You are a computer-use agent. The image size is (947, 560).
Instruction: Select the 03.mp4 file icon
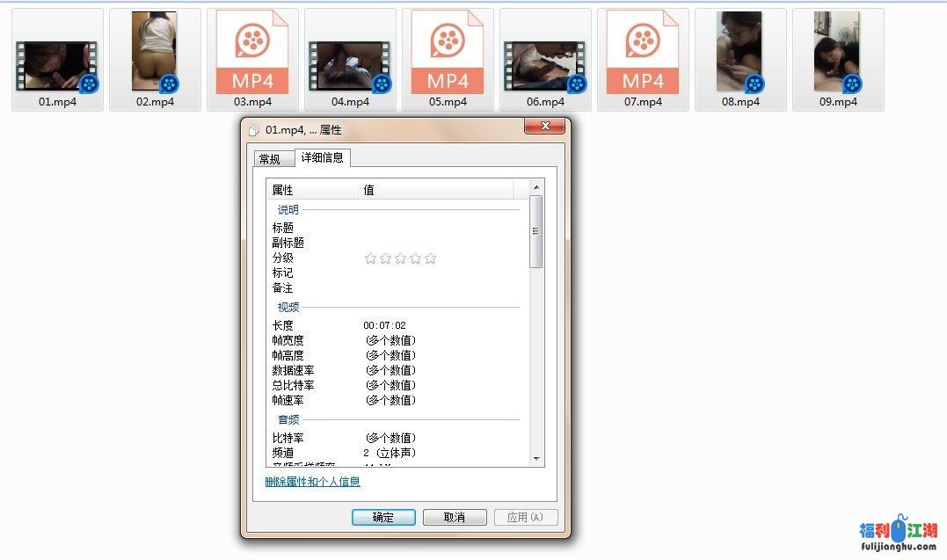pos(252,53)
